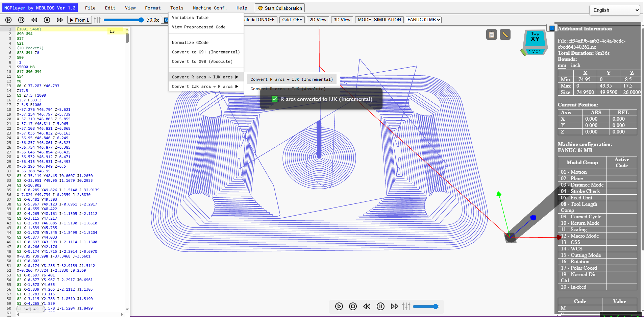Select the ruler measure tool icon
The width and height of the screenshot is (644, 317).
click(505, 34)
